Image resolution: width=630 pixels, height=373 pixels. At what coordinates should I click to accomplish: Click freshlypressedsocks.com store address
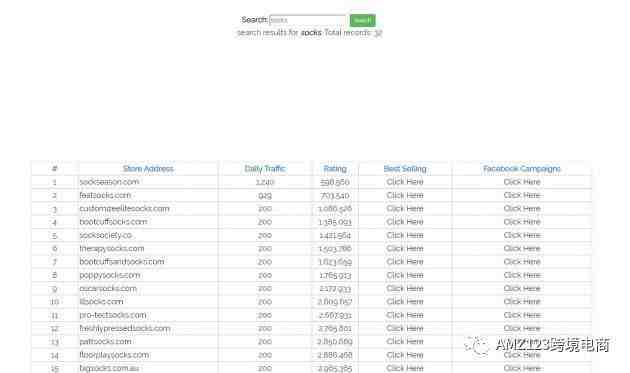(x=125, y=328)
